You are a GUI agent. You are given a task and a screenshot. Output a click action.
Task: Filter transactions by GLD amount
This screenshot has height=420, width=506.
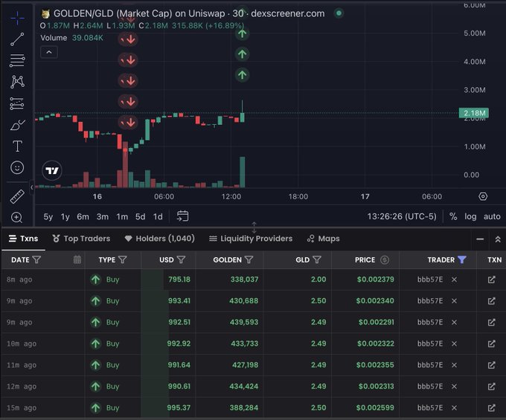pyautogui.click(x=317, y=259)
